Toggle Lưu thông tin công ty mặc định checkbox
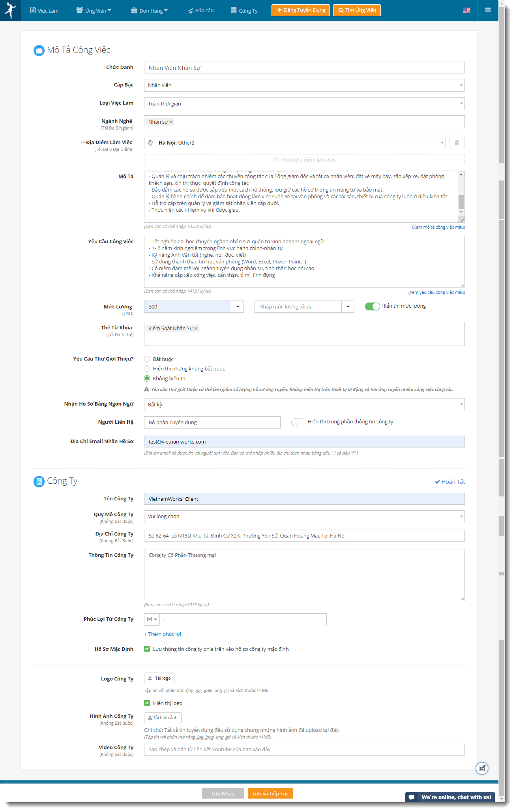Viewport: 515px width, 812px height. pos(147,649)
